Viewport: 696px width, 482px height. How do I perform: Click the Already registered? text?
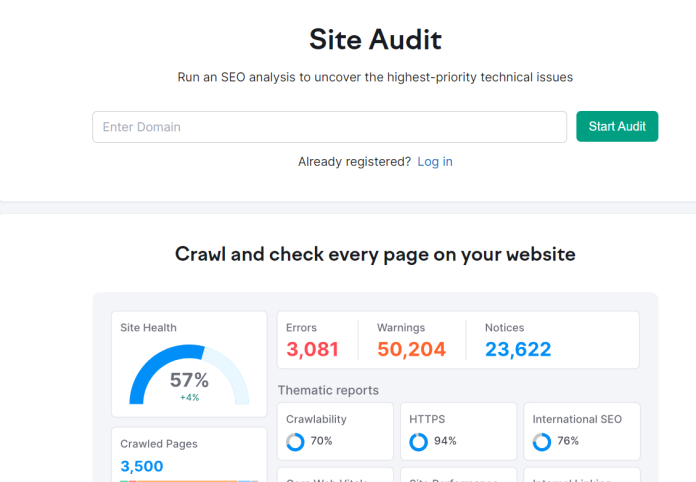(x=355, y=162)
